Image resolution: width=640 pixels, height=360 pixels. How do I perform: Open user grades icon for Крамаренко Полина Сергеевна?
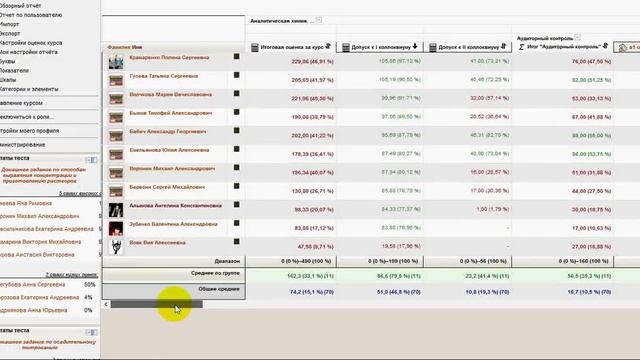coord(236,56)
